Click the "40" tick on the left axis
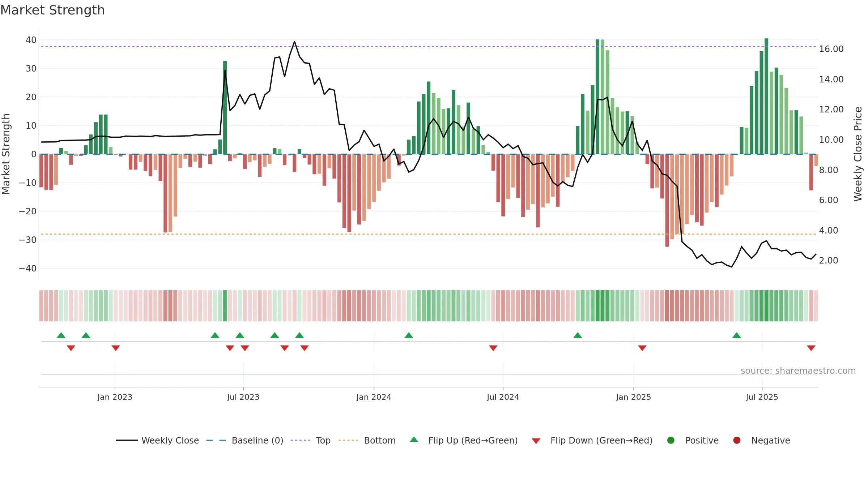Screen dimensions: 868x488 tap(31, 40)
